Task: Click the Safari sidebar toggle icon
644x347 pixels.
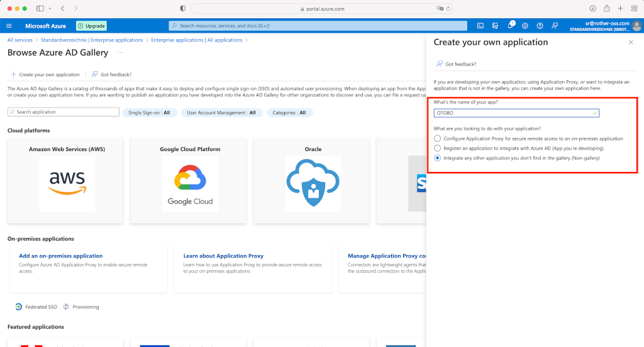Action: point(40,8)
